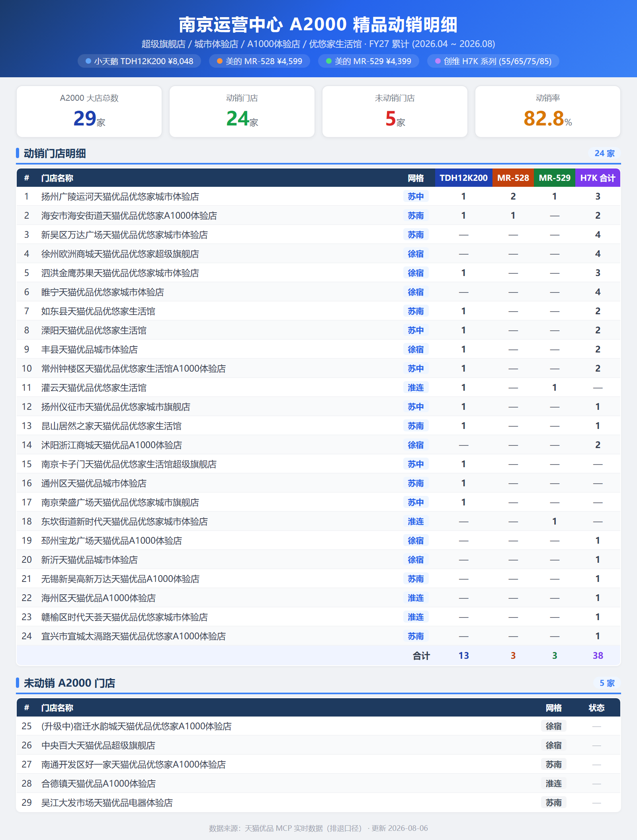
Task: Click the MR-528 column header
Action: (x=513, y=178)
